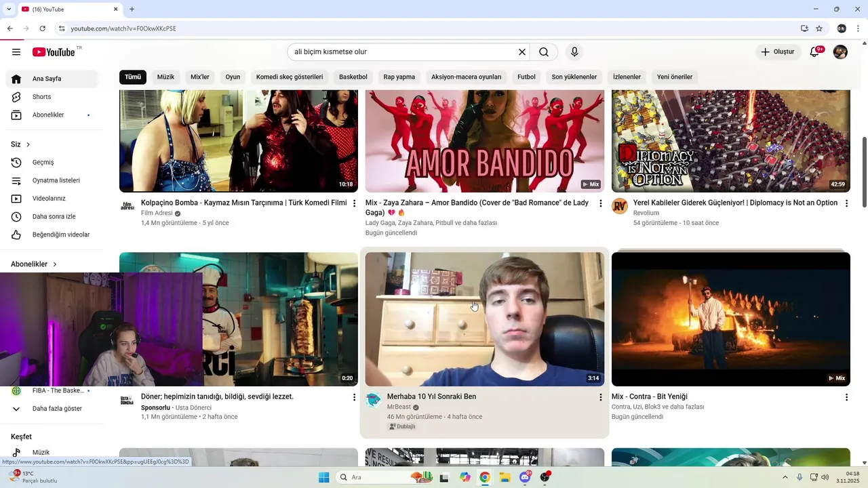Open the Usta Dönerci channel avatar
Image resolution: width=868 pixels, height=488 pixels.
127,400
